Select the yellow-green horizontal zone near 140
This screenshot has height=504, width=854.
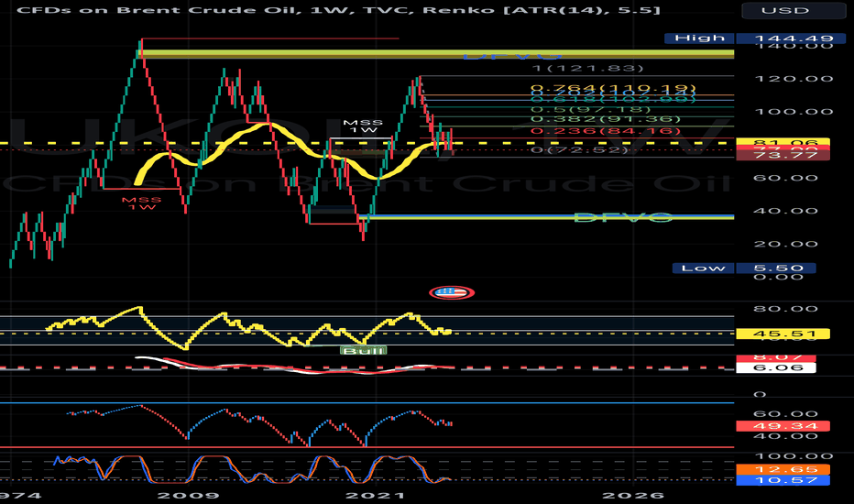[437, 54]
